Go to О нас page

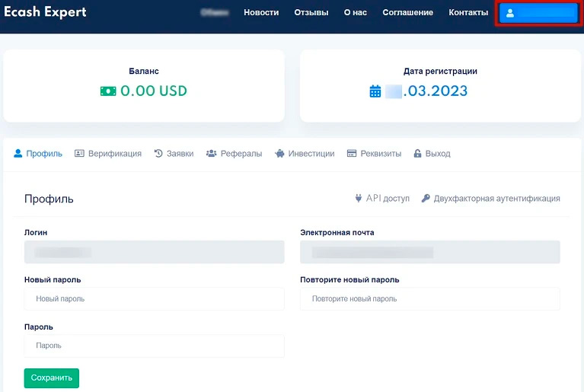(x=355, y=13)
